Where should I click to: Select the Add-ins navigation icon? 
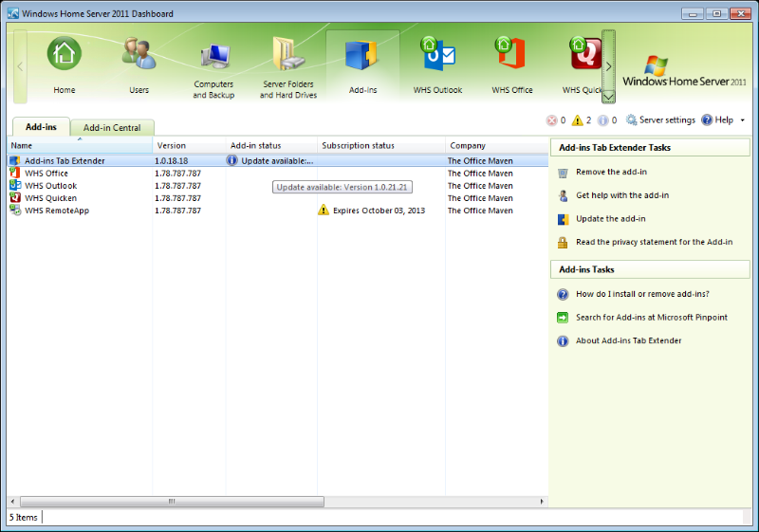point(362,55)
